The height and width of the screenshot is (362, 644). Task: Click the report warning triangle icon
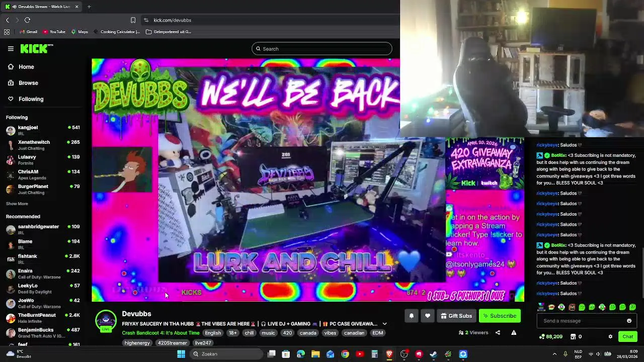coord(514,332)
